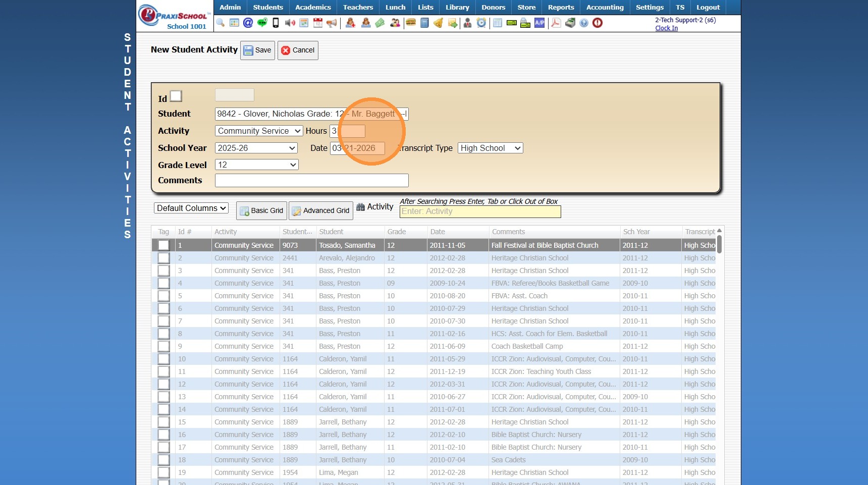Open the email @ icon
This screenshot has height=485, width=868.
(x=248, y=23)
